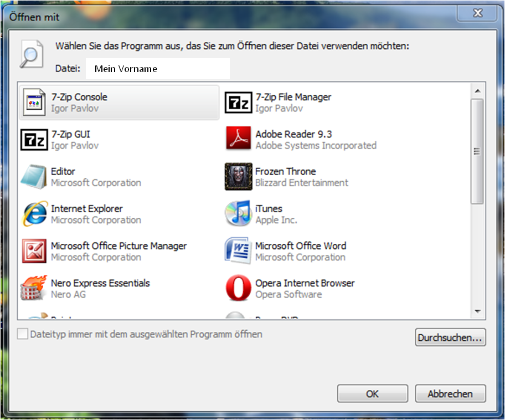Click the 'Nero AG' publisher text
The image size is (505, 420).
click(x=68, y=295)
